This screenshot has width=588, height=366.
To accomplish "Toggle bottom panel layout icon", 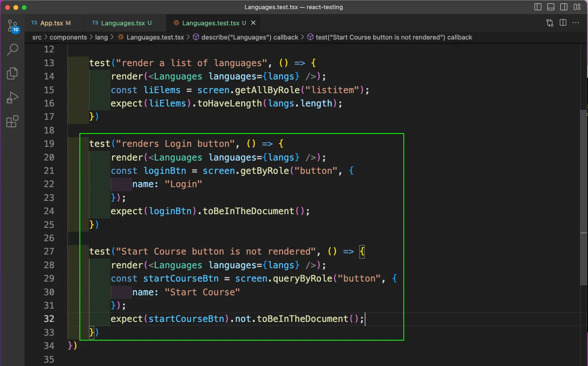I will coord(551,7).
